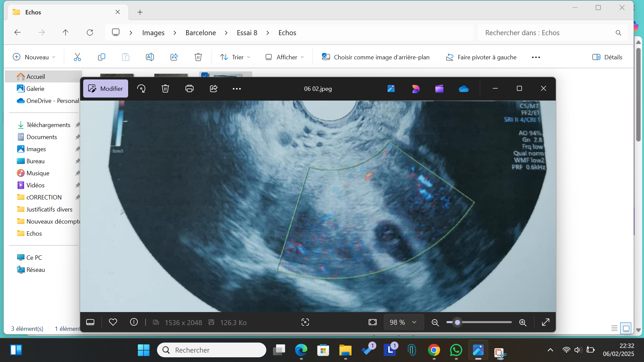Screen dimensions: 644x362
Task: Click the zoom slider track
Action: (x=486, y=322)
